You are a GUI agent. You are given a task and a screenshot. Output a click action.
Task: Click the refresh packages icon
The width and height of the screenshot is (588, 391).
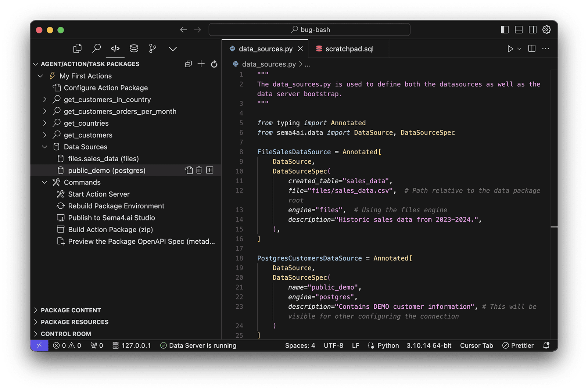click(214, 64)
